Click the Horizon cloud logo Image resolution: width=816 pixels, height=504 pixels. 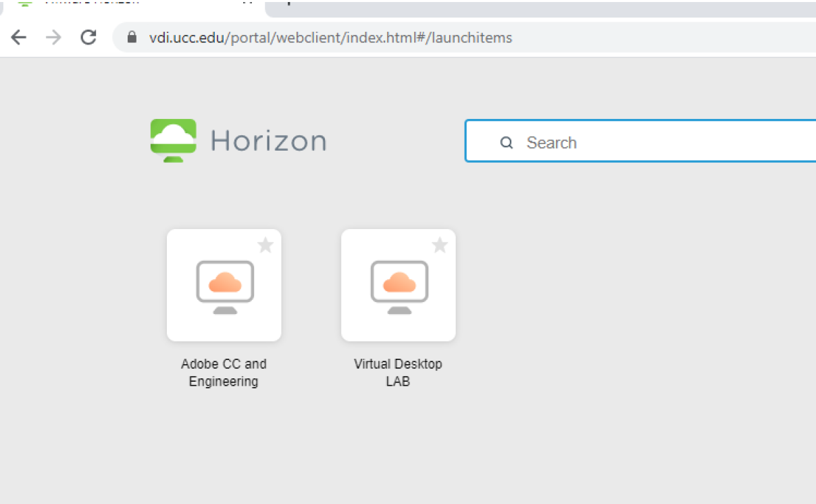pos(174,140)
